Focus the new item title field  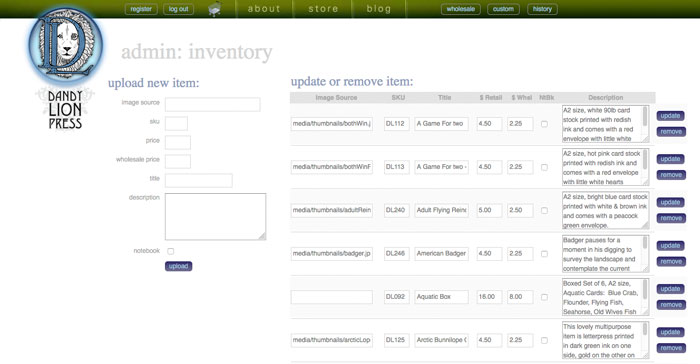click(199, 180)
